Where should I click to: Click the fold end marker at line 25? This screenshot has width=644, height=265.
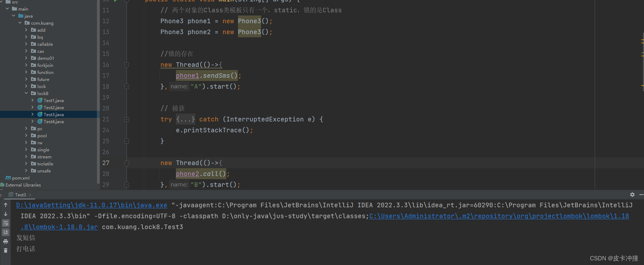point(127,141)
